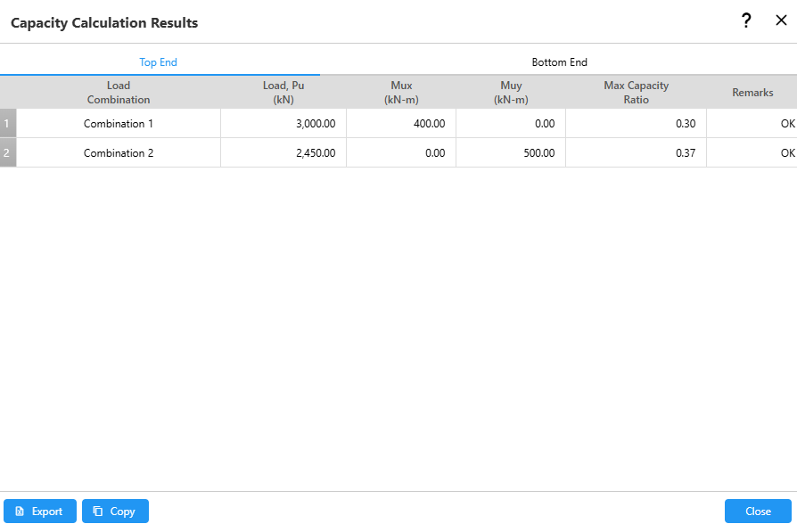
Task: Click the 3,000.00 load value cell
Action: (x=283, y=124)
